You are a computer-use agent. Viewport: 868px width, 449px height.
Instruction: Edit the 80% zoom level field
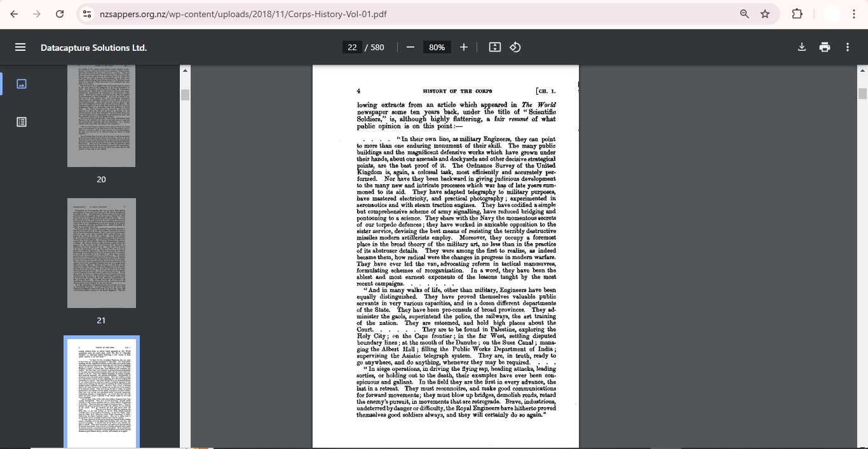(437, 48)
